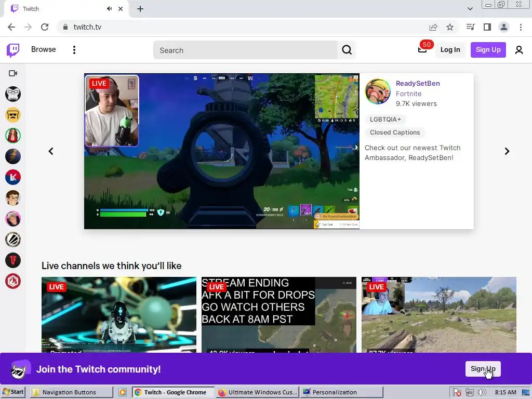Open the Browse page
The image size is (532, 399).
(x=44, y=49)
